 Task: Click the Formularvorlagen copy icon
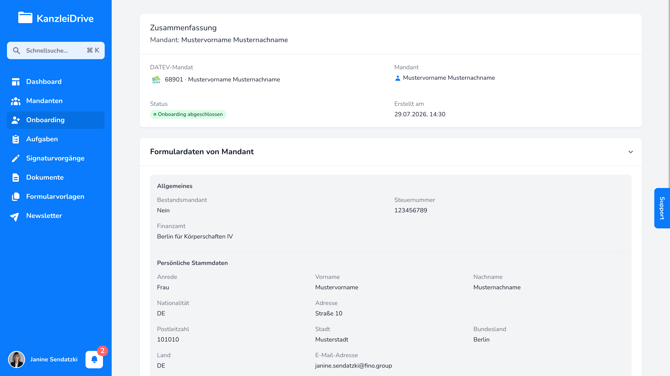(x=16, y=197)
